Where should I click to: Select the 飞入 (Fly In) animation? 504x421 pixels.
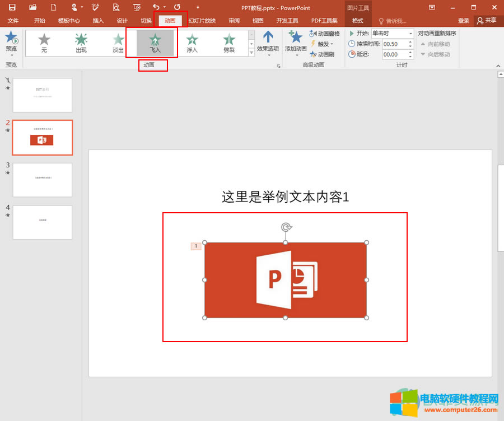tap(155, 42)
